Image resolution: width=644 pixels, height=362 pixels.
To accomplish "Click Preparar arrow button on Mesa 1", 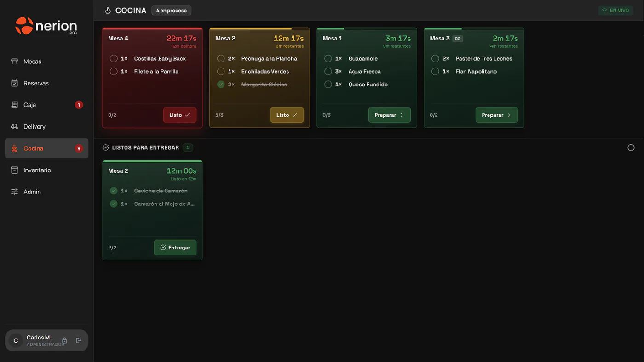I will [x=389, y=115].
